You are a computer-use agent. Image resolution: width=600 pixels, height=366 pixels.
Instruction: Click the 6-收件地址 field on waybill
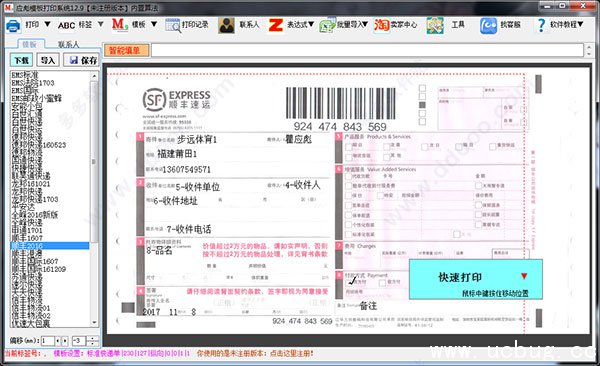pyautogui.click(x=176, y=201)
